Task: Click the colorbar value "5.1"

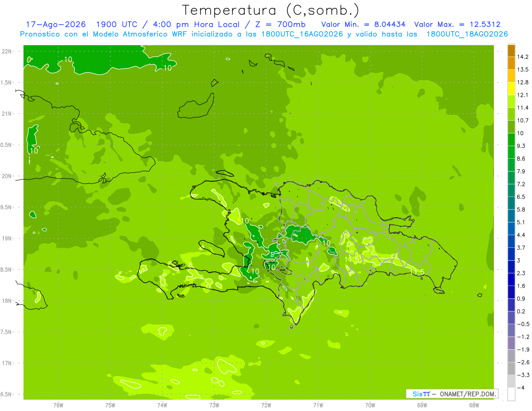Action: (x=521, y=222)
